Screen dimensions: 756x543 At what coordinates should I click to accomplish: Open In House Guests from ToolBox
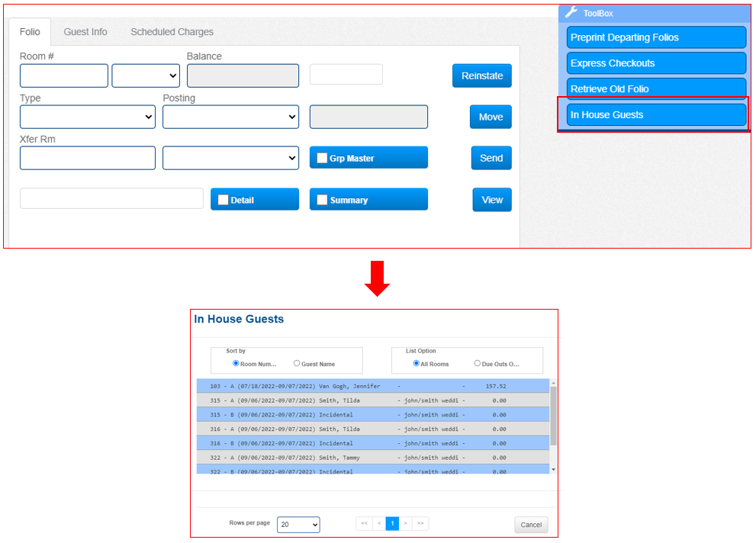(x=656, y=114)
